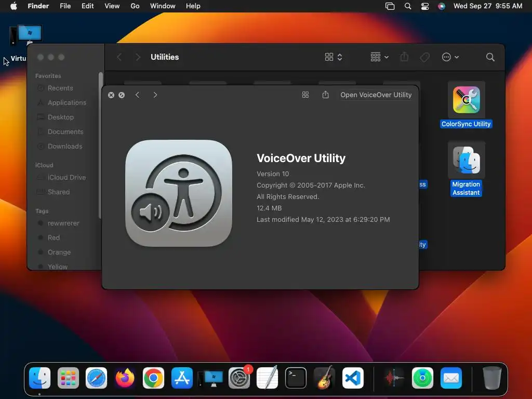Open the Apple menu
The image size is (532, 399).
pos(14,6)
